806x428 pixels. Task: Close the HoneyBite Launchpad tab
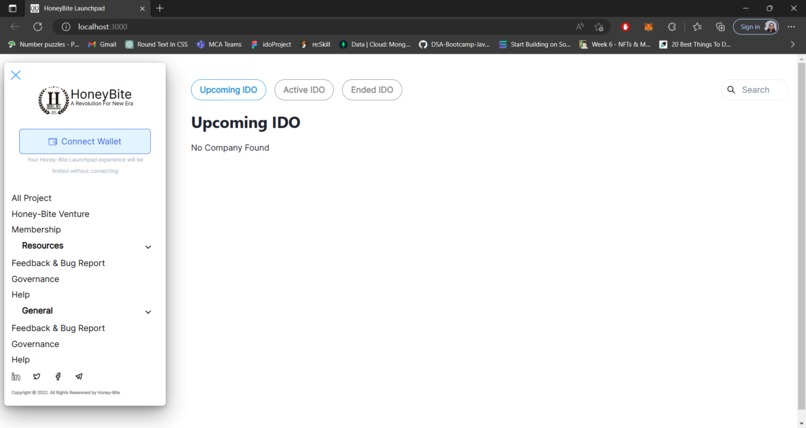[142, 8]
